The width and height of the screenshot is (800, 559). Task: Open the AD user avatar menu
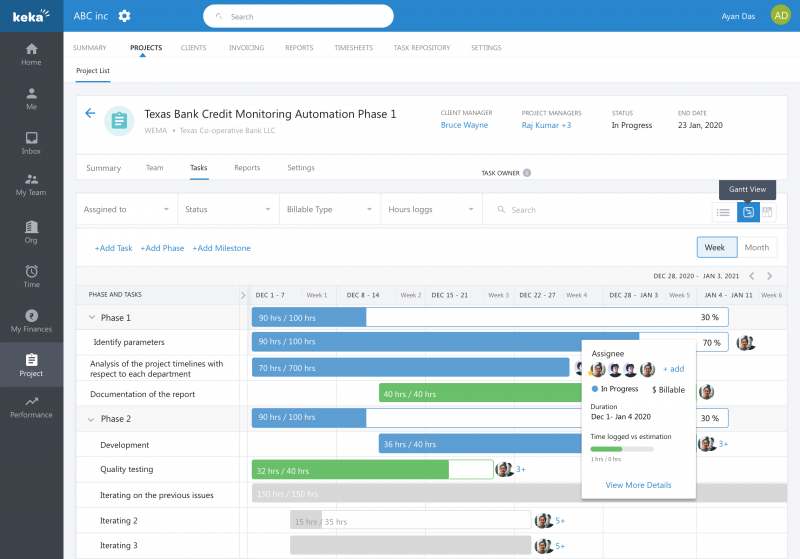(x=781, y=15)
